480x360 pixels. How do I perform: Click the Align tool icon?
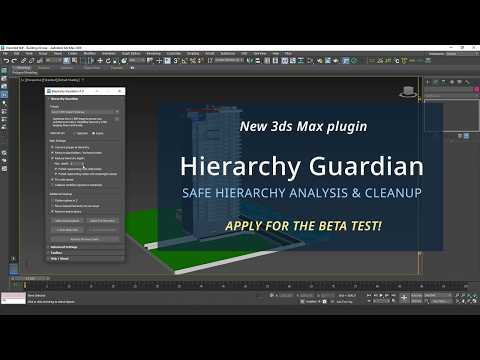pyautogui.click(x=258, y=61)
